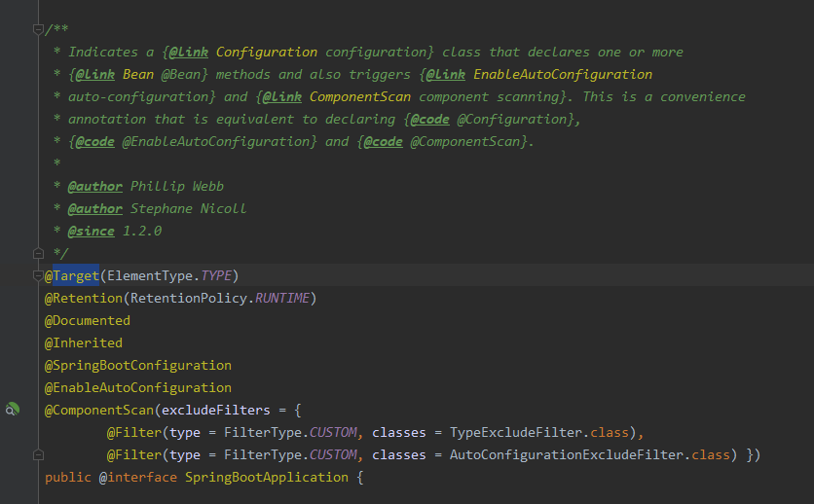Click the @ComponentScan annotation name
Viewport: 814px width, 504px height.
[x=99, y=411]
